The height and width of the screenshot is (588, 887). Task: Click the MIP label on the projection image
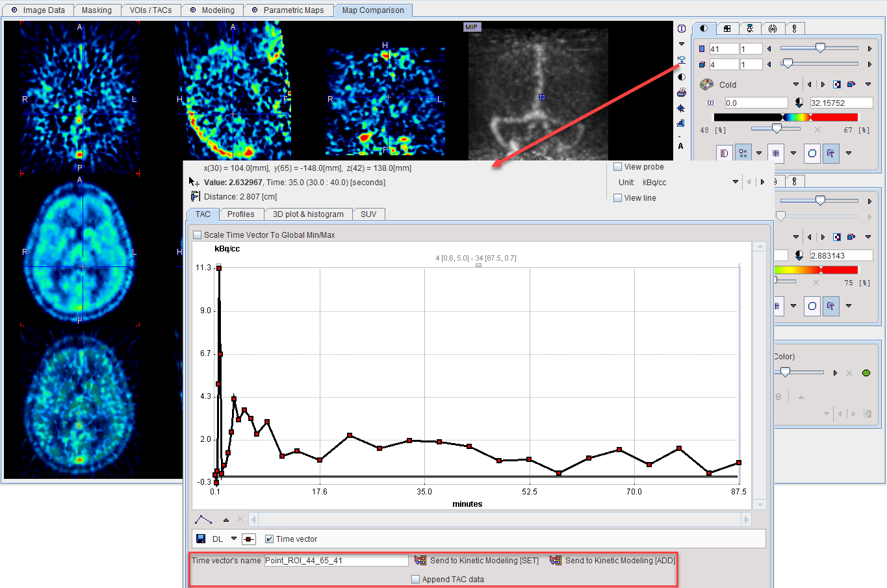pyautogui.click(x=471, y=27)
